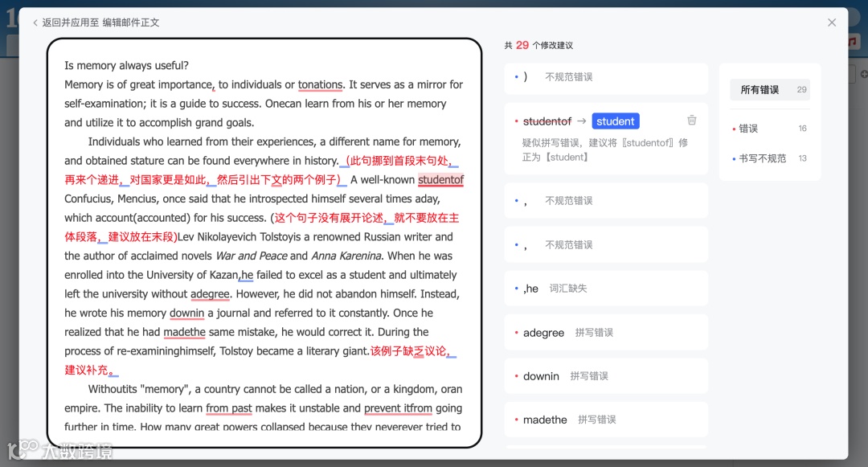Open the ')' 不规范错误 suggestion card
The height and width of the screenshot is (467, 868).
606,77
